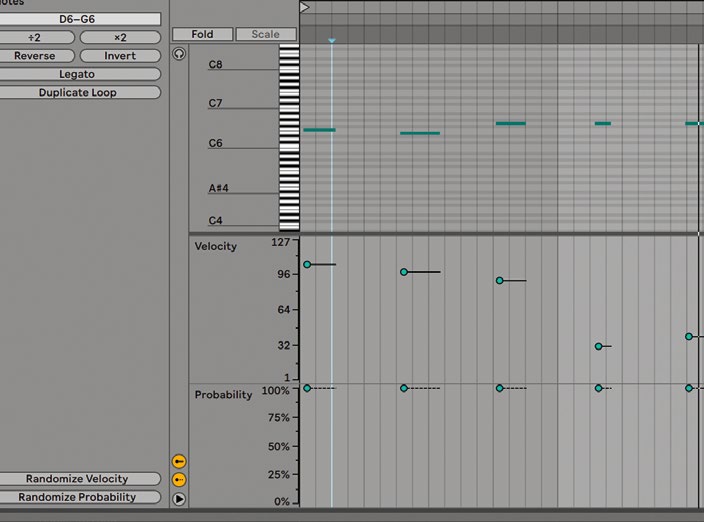The image size is (704, 522).
Task: Apply Legato to the notes
Action: [x=77, y=74]
